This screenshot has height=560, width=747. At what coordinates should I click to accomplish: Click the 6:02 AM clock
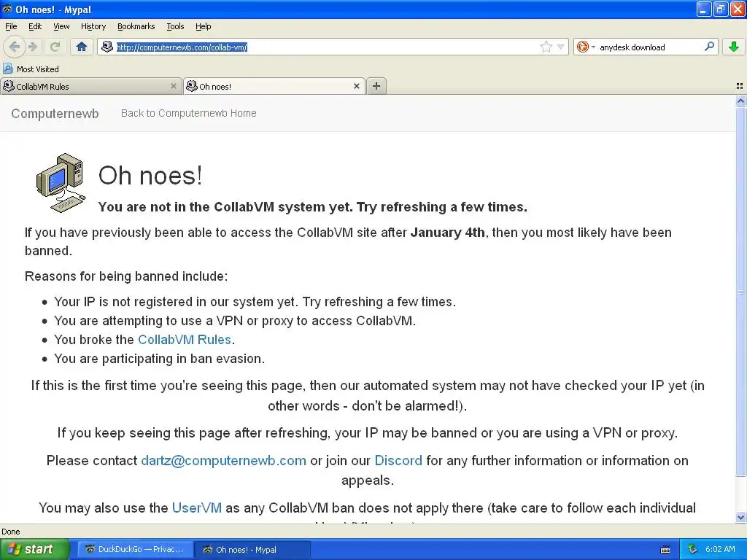point(720,549)
